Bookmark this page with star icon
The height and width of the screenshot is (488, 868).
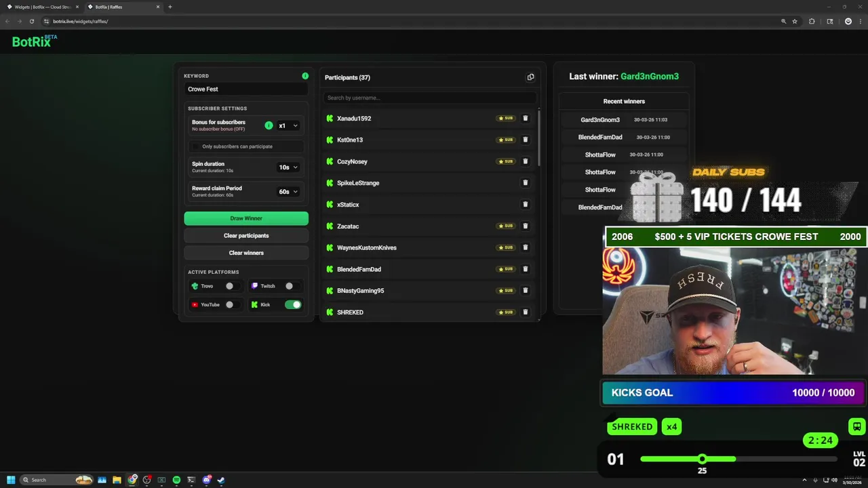795,21
